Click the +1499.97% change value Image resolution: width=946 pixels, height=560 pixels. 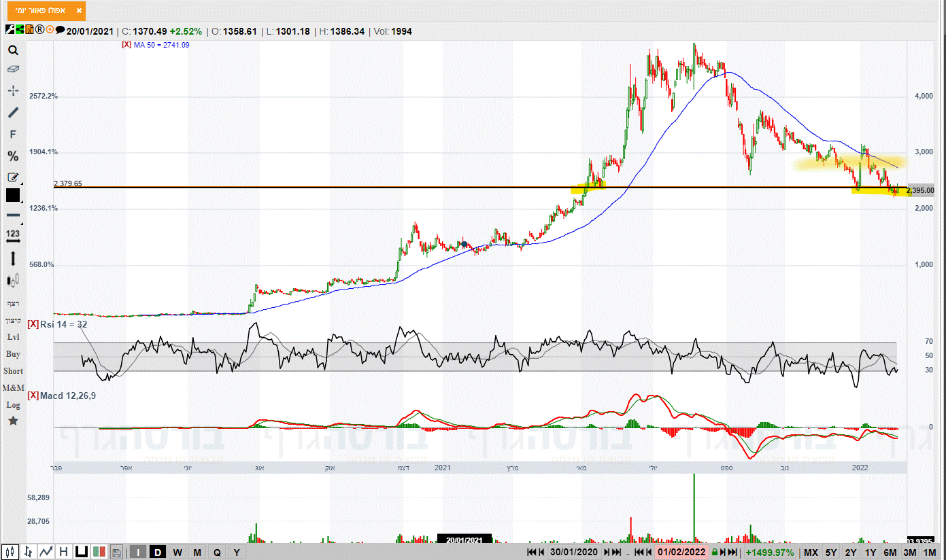(x=770, y=552)
